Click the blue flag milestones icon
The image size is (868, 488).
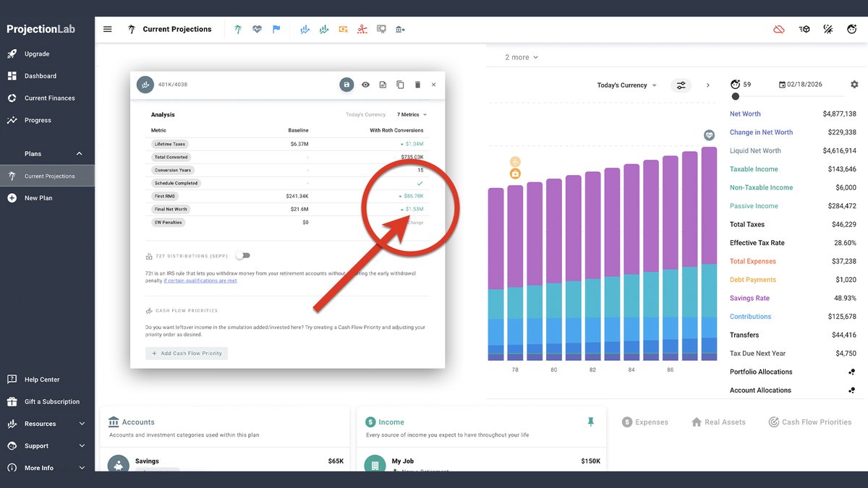[276, 30]
